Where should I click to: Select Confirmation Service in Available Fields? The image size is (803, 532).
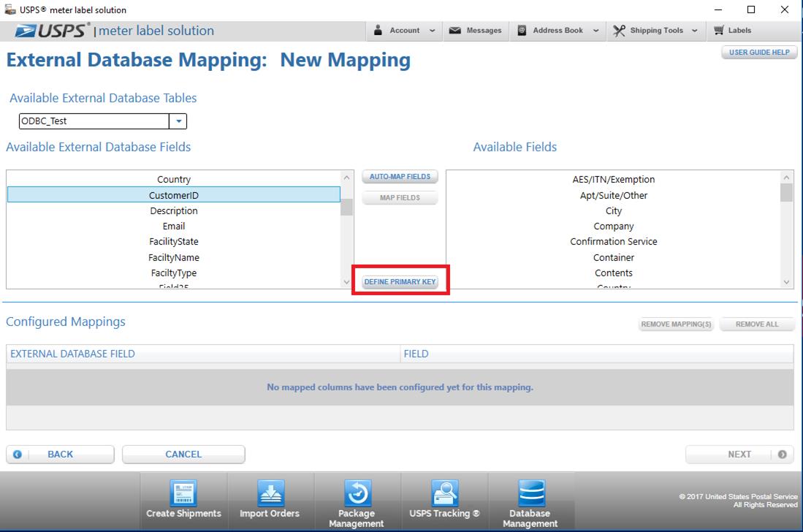click(x=614, y=241)
